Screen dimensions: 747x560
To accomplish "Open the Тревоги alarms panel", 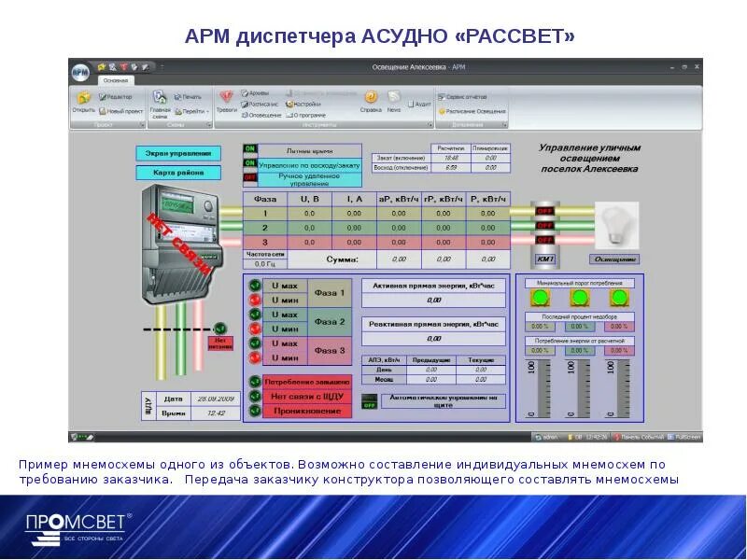I will (x=226, y=102).
